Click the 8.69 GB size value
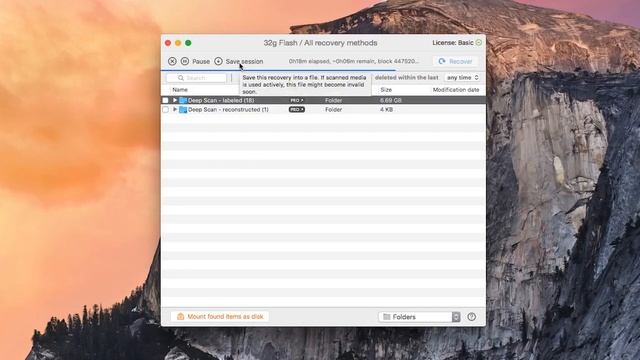Image resolution: width=640 pixels, height=360 pixels. (391, 100)
